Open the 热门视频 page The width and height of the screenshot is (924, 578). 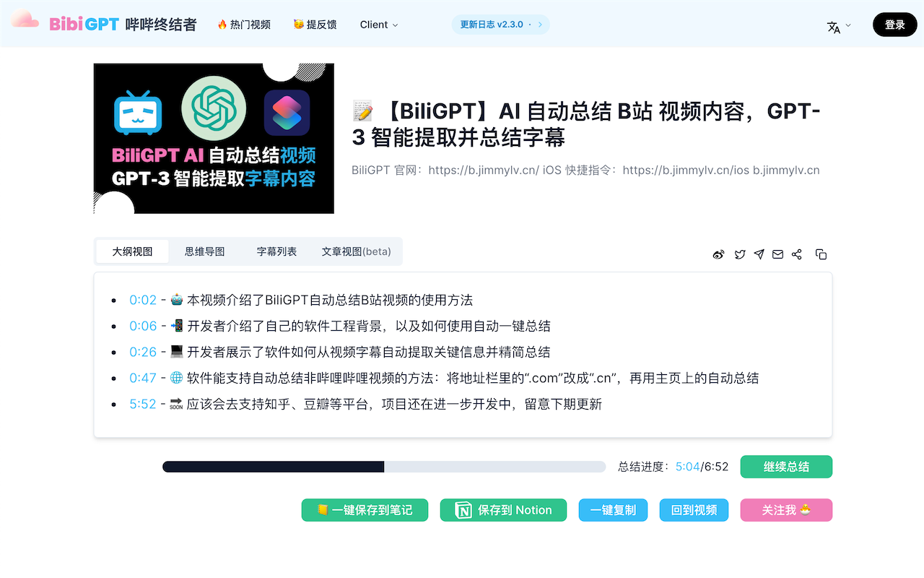point(243,23)
